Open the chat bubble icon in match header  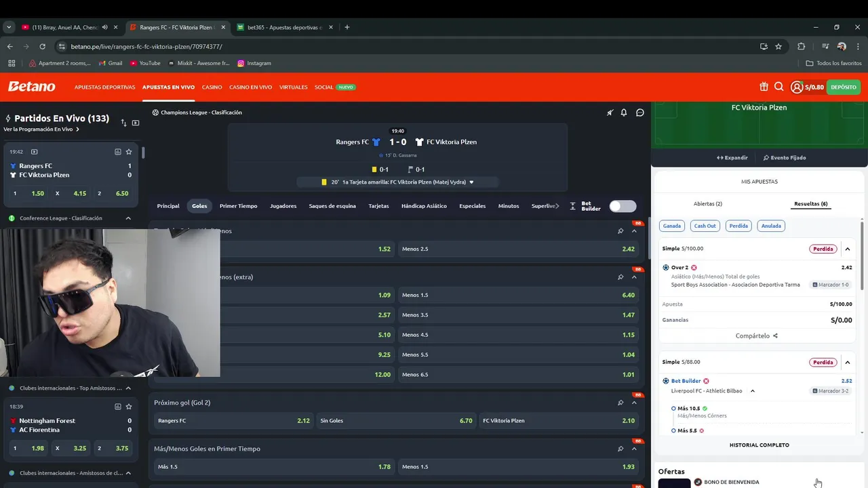pos(639,113)
